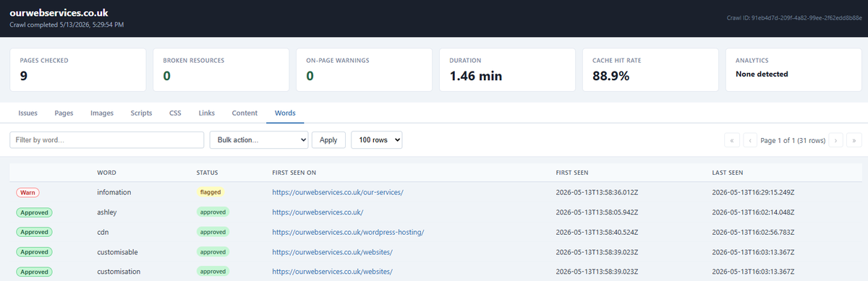Open the wordpress-hosting page link
Viewport: 868px width, 281px height.
click(x=347, y=232)
